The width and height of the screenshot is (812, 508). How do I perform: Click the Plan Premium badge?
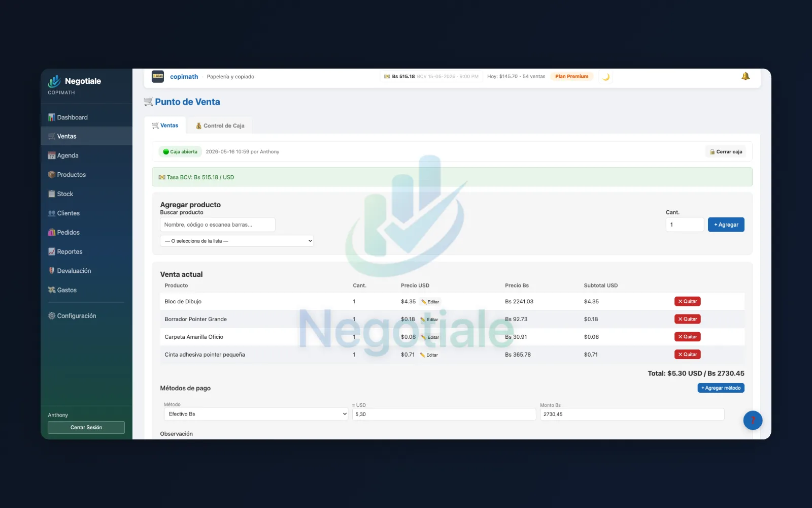(572, 77)
